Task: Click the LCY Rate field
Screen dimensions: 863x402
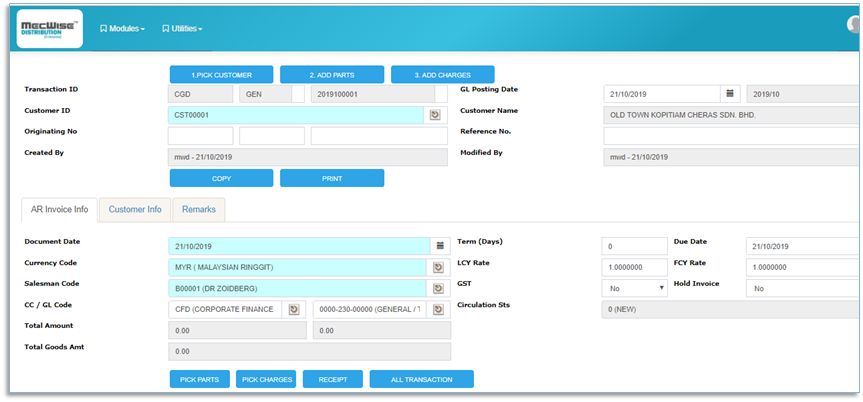Action: pyautogui.click(x=635, y=268)
